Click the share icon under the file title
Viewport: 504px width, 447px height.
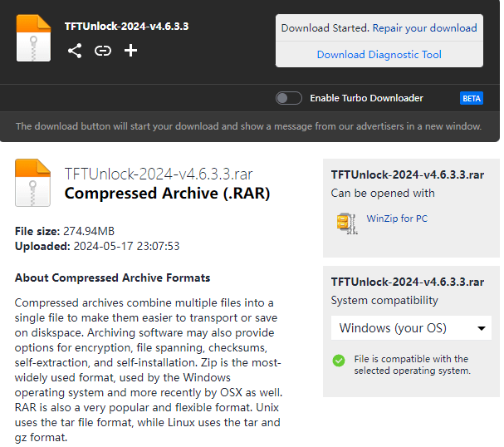(x=75, y=51)
